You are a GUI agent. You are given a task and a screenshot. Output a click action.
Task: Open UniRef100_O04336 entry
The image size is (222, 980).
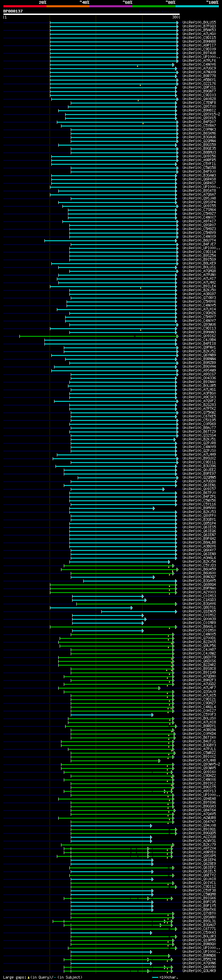(199, 378)
